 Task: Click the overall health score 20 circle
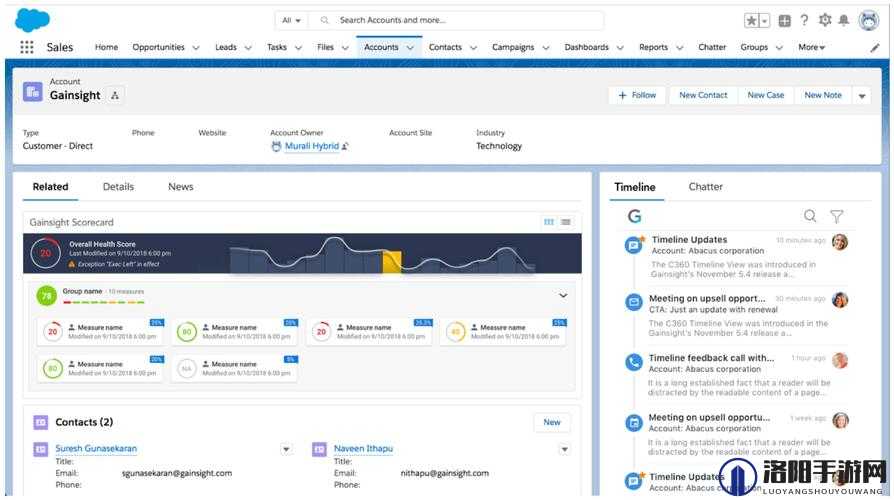(46, 253)
